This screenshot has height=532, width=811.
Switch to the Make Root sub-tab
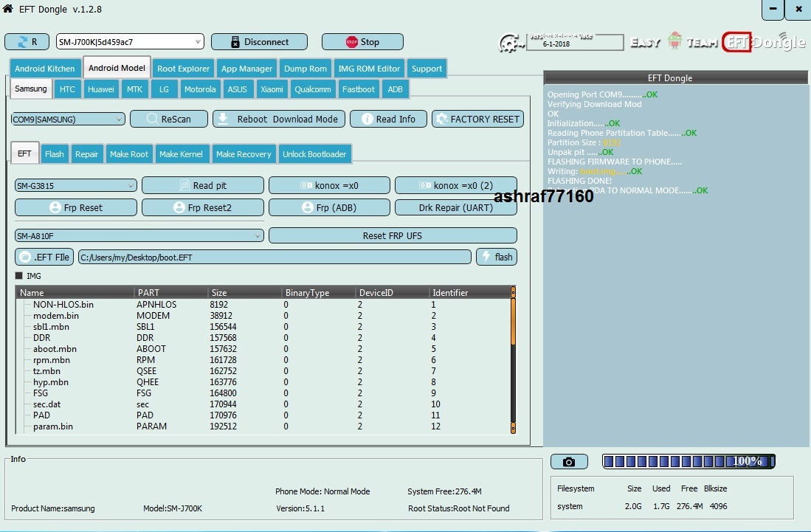[129, 154]
